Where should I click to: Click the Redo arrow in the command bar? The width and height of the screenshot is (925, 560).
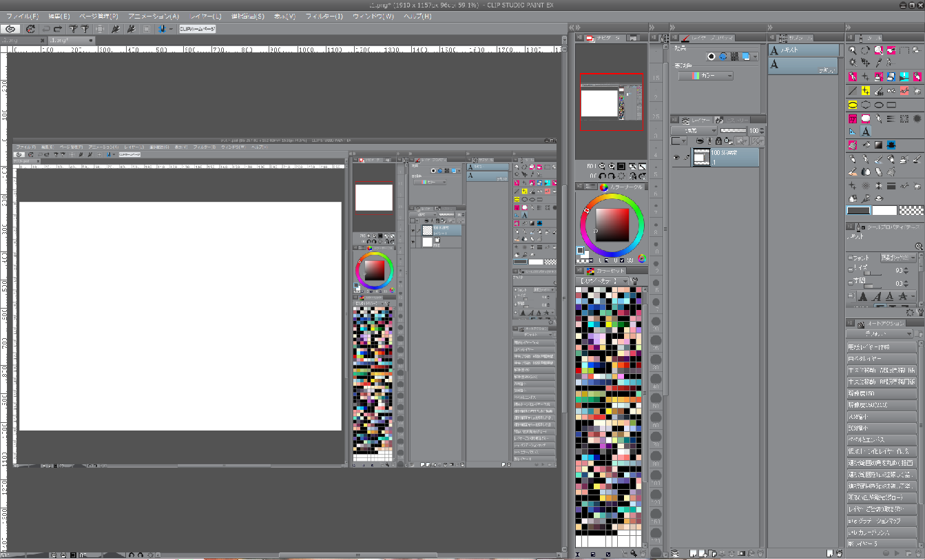pos(58,29)
